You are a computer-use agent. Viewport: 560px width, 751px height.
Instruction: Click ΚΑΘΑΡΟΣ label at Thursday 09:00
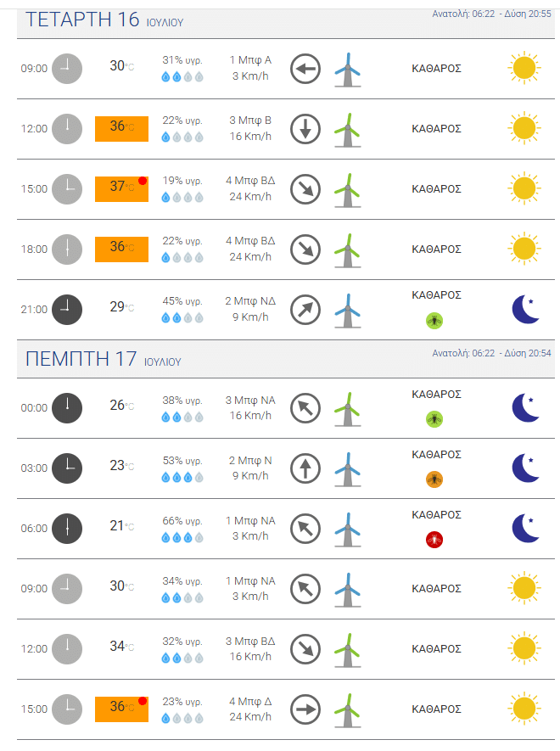[x=436, y=589]
